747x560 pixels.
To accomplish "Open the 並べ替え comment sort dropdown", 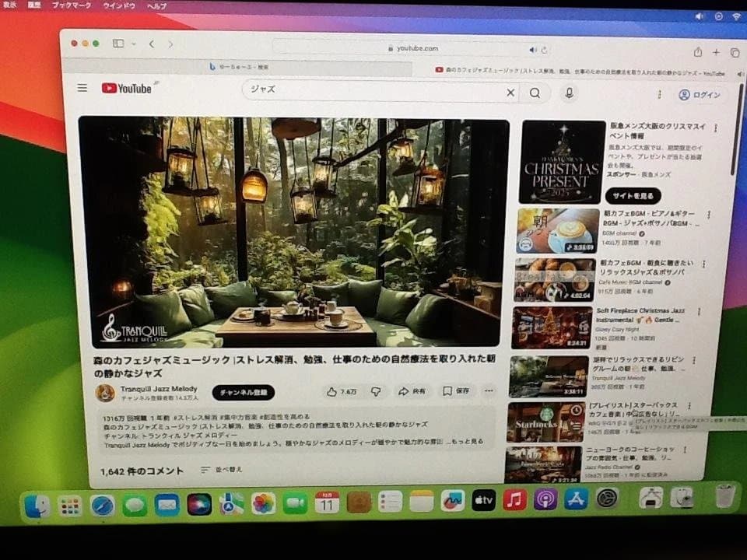I will tap(222, 470).
